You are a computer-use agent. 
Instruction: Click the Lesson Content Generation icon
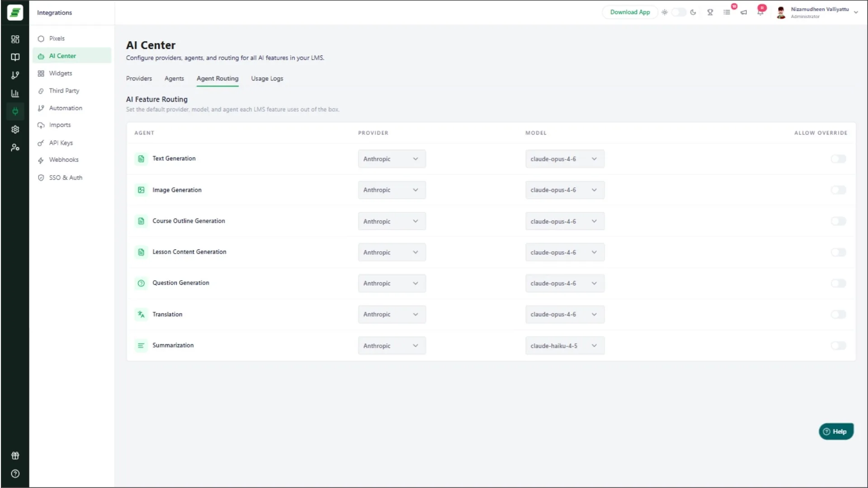coord(141,252)
